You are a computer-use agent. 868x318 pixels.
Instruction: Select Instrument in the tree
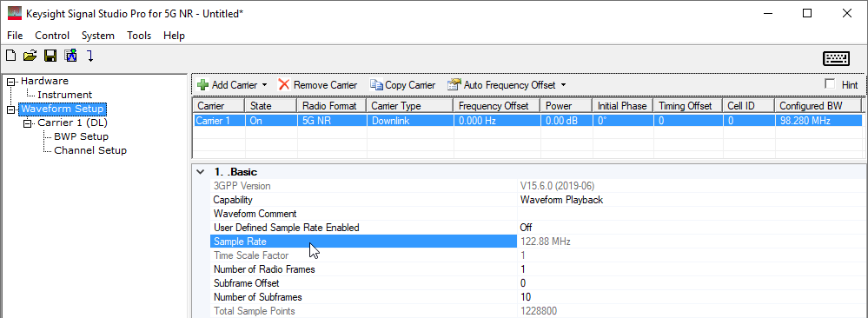(x=65, y=95)
